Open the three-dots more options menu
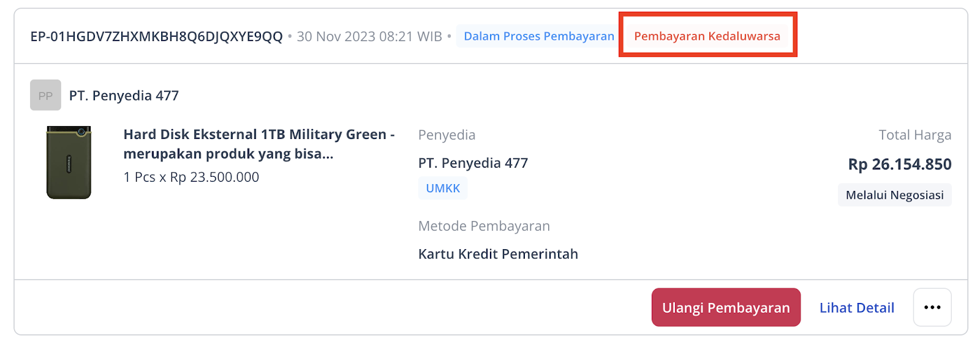This screenshot has width=980, height=347. click(932, 307)
